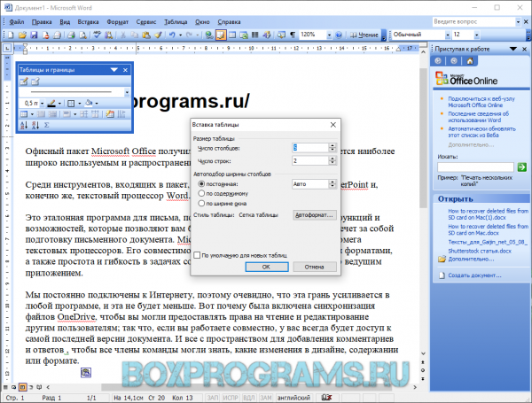This screenshot has height=403, width=532.
Task: Open 'Shutterstock статья.docx' recent file
Action: click(480, 251)
